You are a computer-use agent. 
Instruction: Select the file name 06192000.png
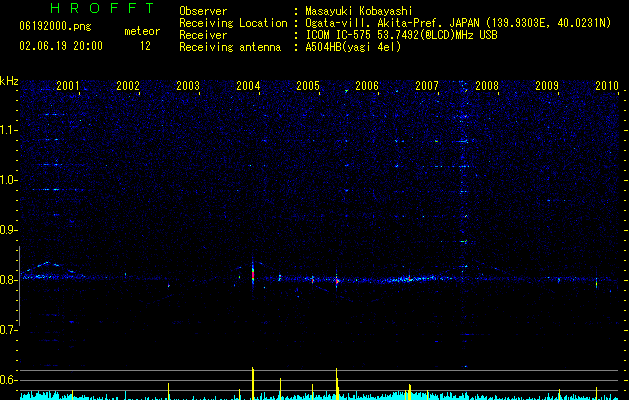55,27
